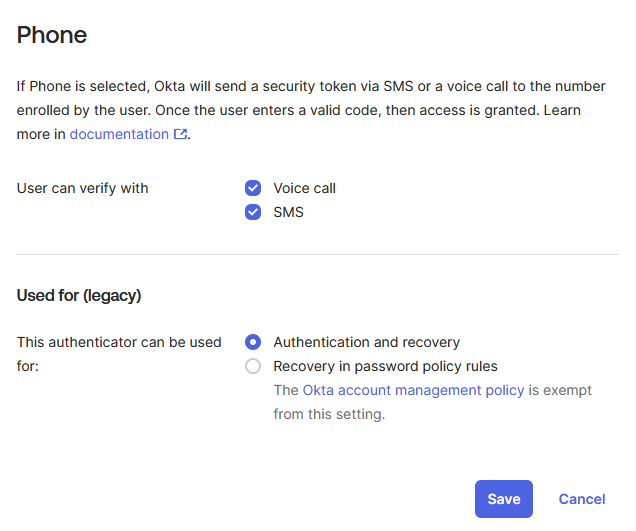Click "This authenticator can be used for:" label

tap(119, 342)
